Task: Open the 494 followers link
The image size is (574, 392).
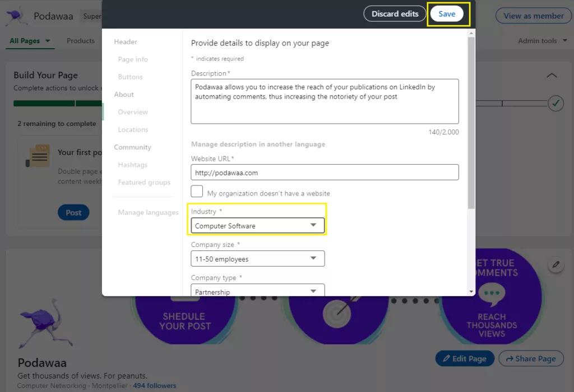Action: pos(155,385)
